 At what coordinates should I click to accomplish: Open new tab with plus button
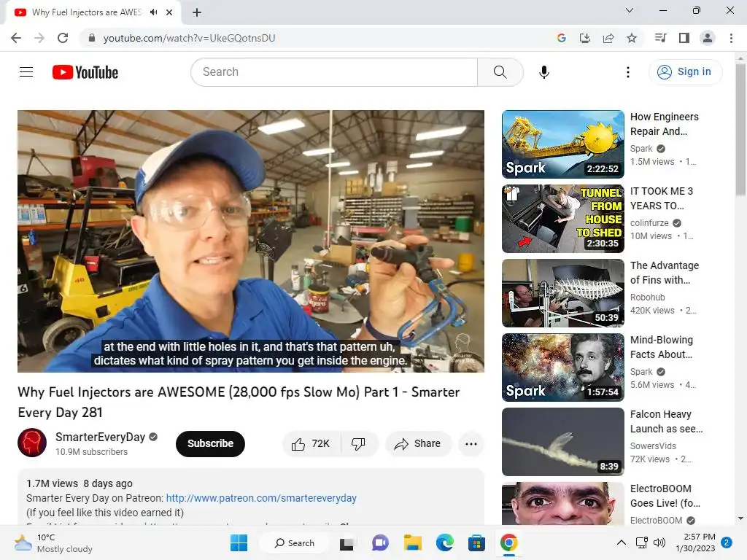coord(197,12)
